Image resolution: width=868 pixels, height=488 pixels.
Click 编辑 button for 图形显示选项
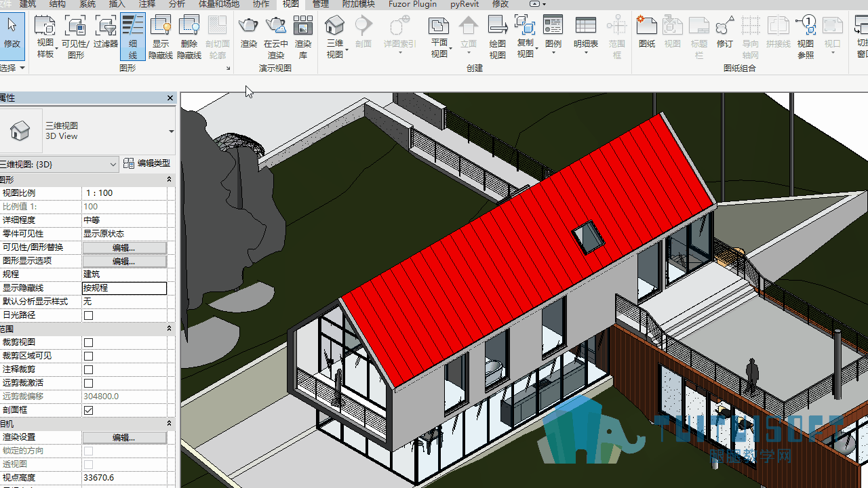tap(125, 261)
